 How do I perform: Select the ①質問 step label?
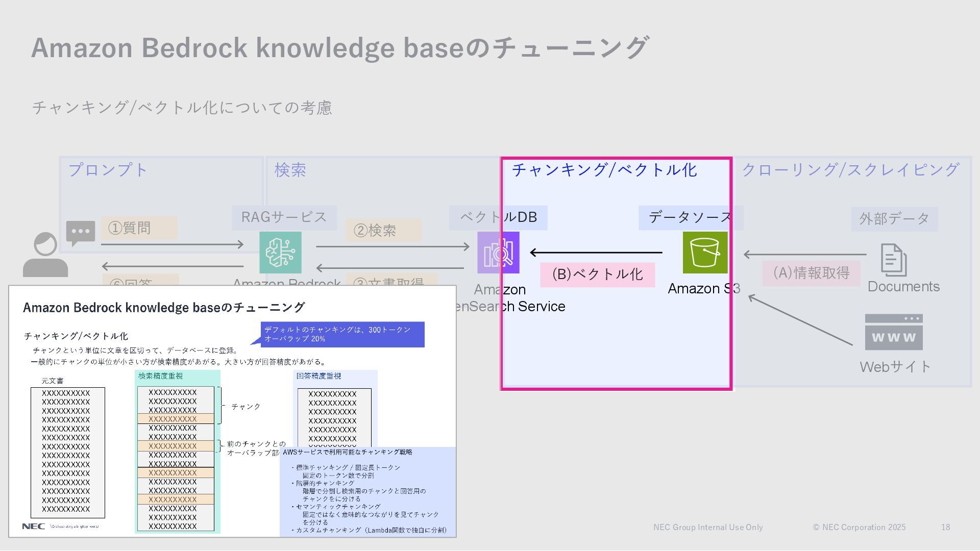[x=139, y=228]
